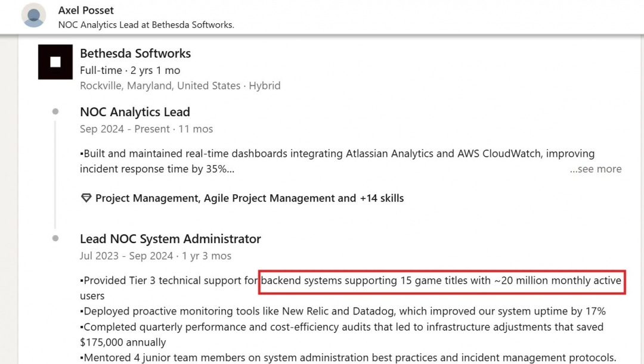Image resolution: width=644 pixels, height=364 pixels.
Task: Click the Axel Posset name header
Action: [86, 10]
